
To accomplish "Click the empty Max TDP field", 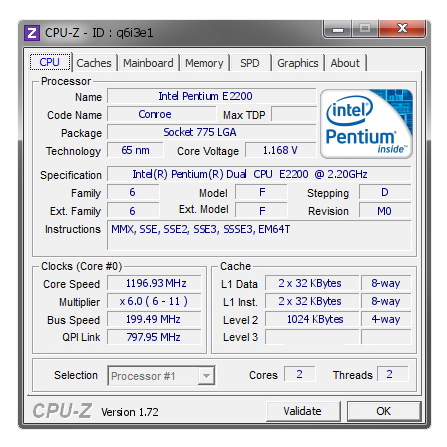I will pyautogui.click(x=294, y=114).
